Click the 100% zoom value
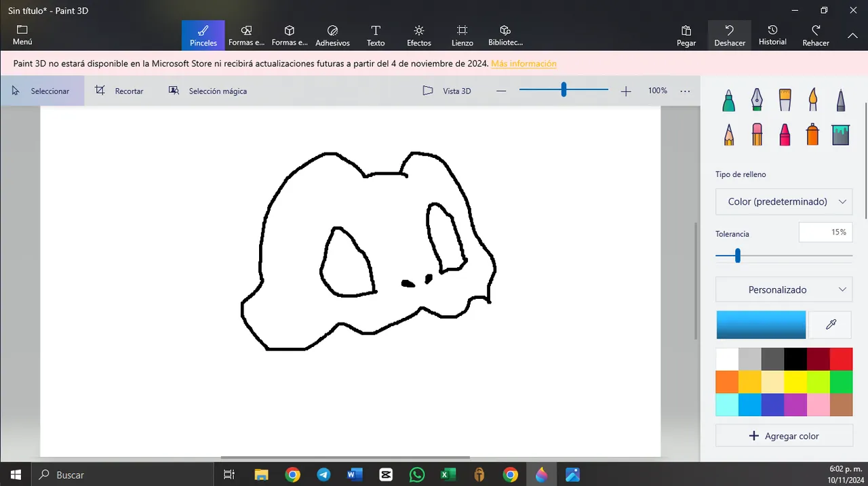Viewport: 868px width, 486px height. click(x=658, y=91)
